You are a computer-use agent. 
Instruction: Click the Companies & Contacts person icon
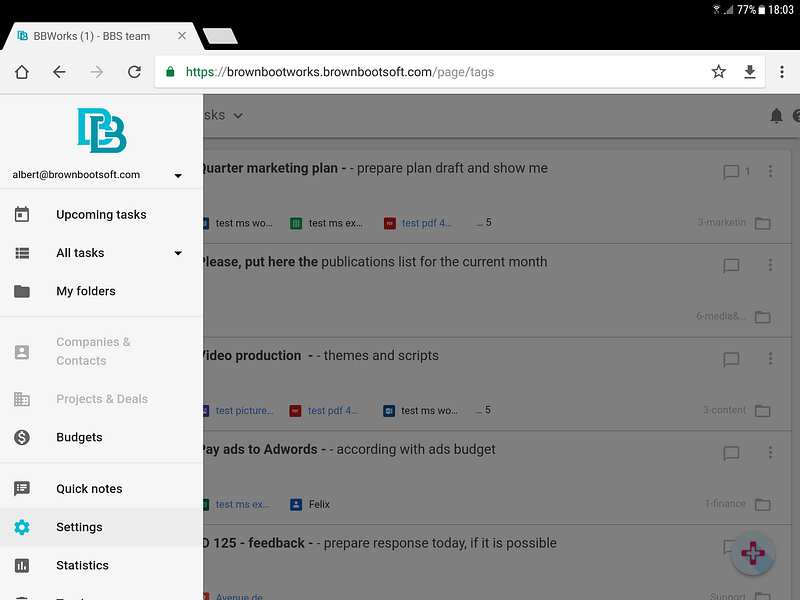pos(22,352)
